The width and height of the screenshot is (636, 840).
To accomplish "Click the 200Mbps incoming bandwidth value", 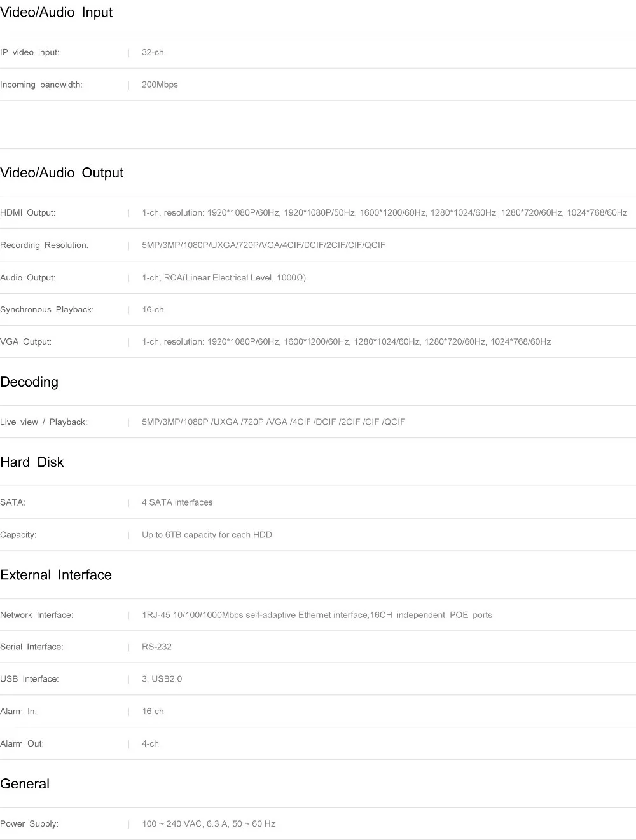I will point(160,85).
